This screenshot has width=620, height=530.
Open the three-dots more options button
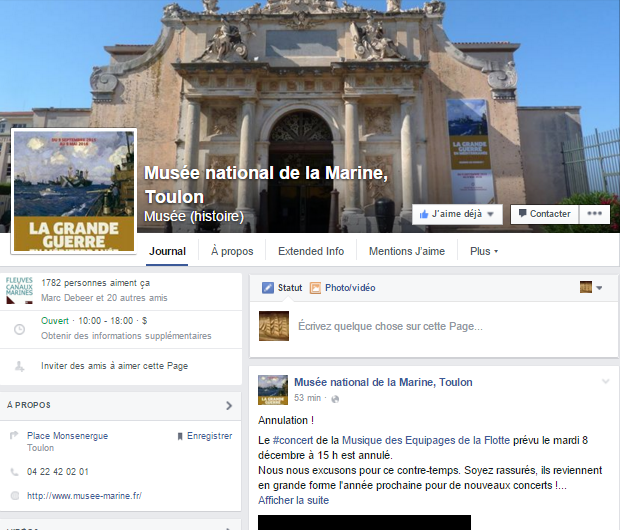point(594,214)
